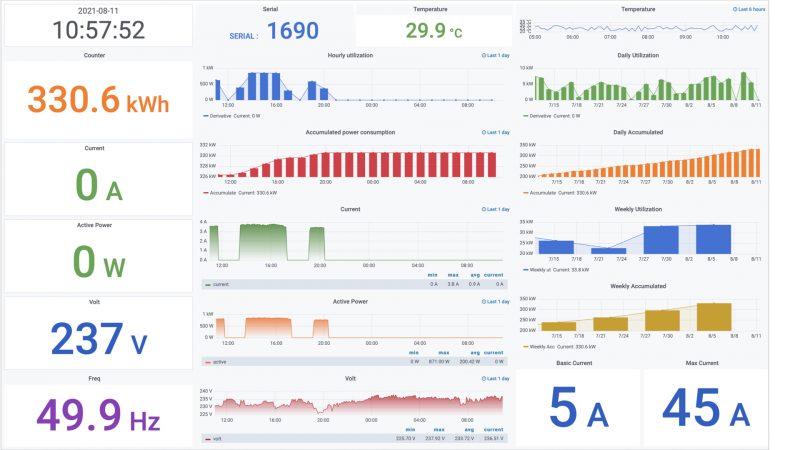Click the clock icon on the Current graph
800x450 pixels.
[x=483, y=210]
